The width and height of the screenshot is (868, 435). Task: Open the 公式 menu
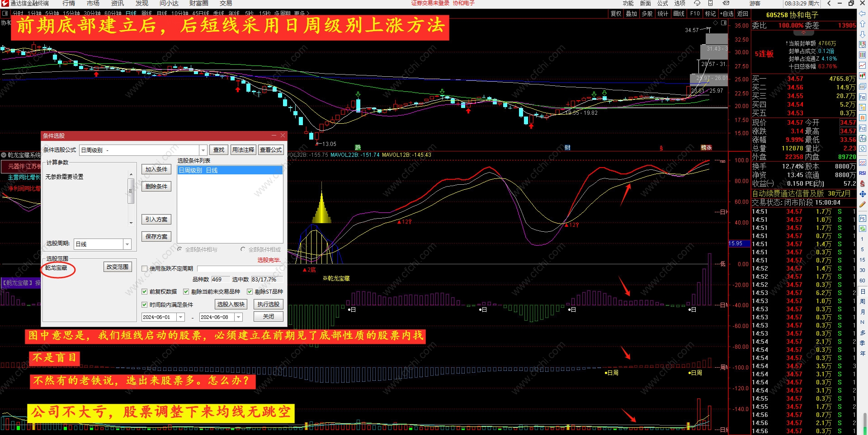point(663,3)
